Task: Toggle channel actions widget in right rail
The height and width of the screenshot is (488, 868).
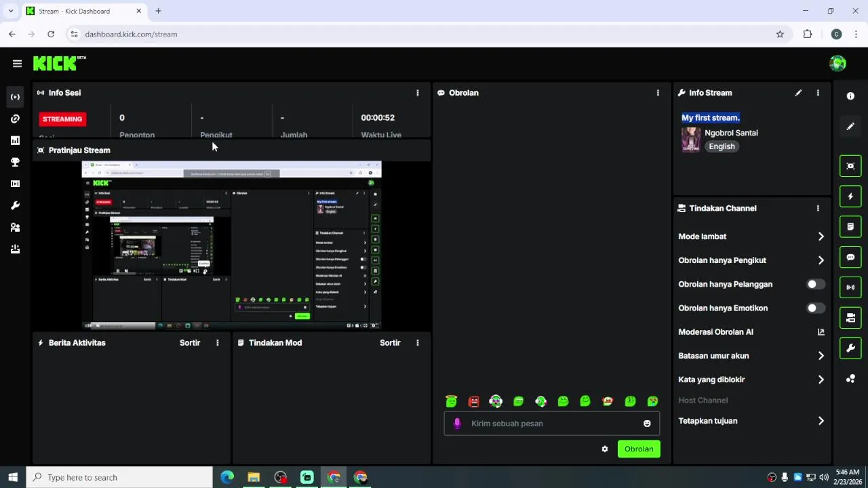Action: (850, 318)
